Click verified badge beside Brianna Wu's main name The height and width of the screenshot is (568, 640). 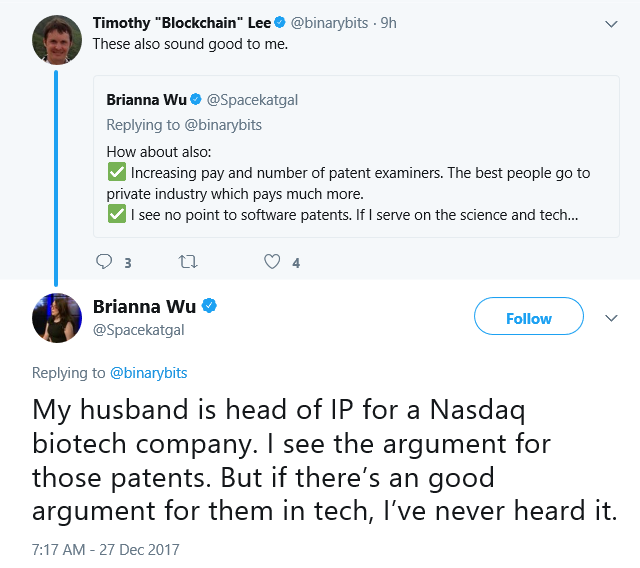[209, 306]
